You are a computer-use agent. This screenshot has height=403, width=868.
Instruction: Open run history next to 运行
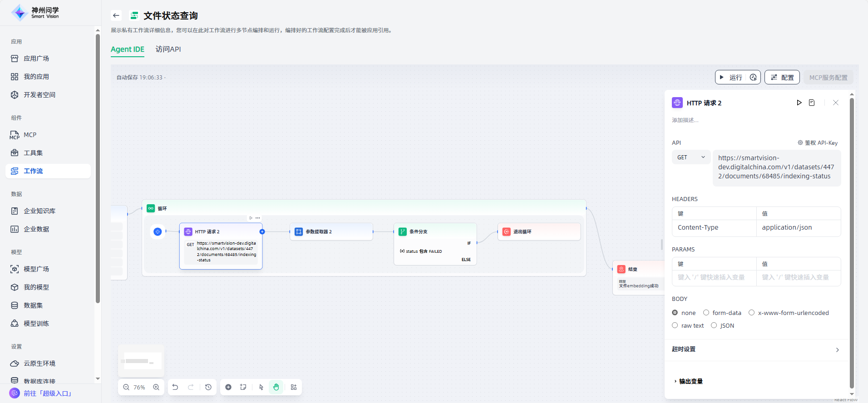(753, 78)
